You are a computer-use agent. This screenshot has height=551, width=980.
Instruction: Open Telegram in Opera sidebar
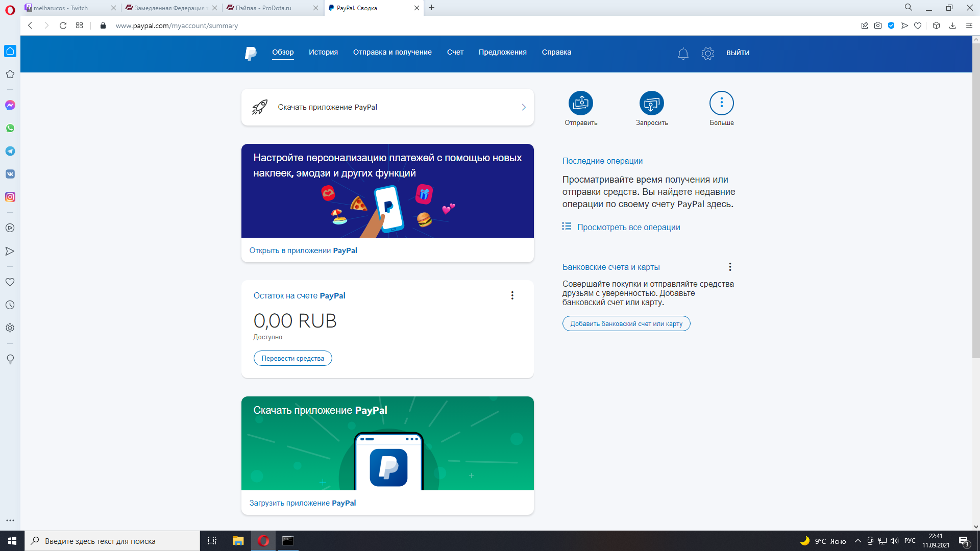(10, 151)
